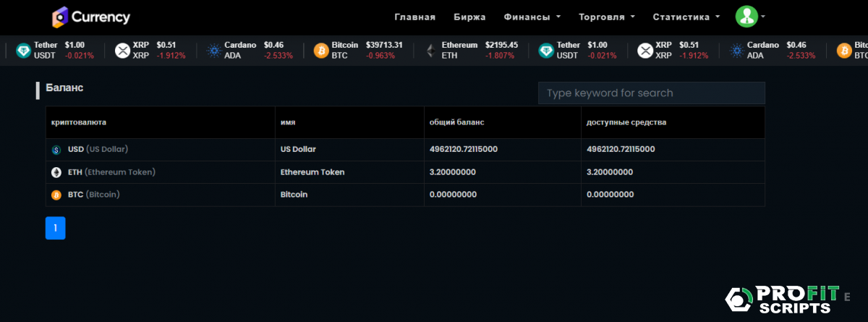Click the Currency logo icon

(x=59, y=17)
